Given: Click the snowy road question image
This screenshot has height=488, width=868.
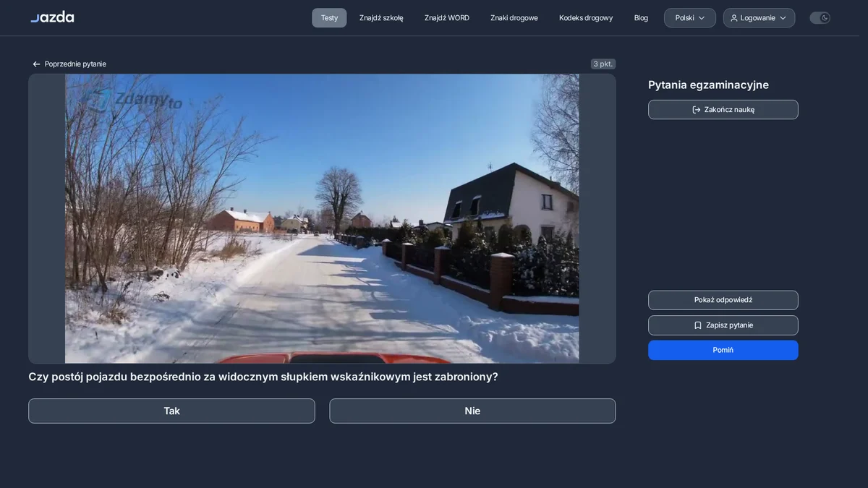Looking at the screenshot, I should [x=322, y=218].
